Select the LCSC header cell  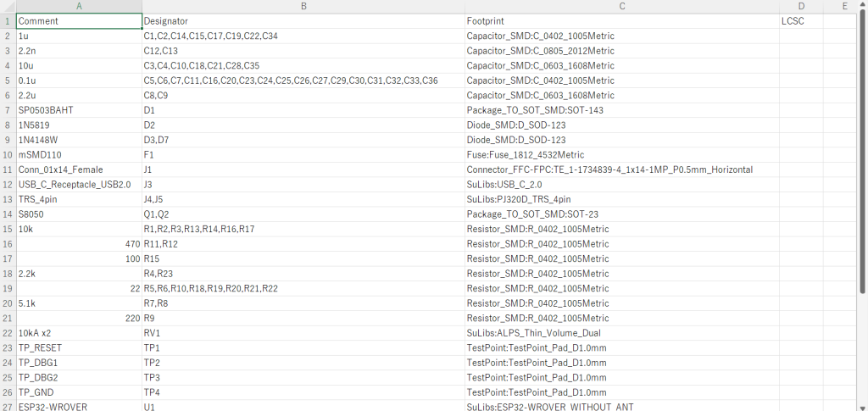pos(801,21)
